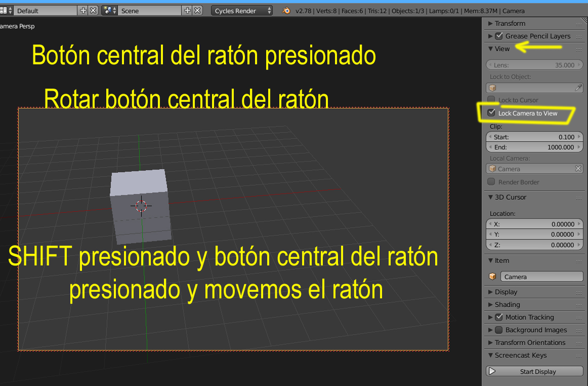The width and height of the screenshot is (588, 386).
Task: Click the Clip Start 0.100 field
Action: (534, 137)
